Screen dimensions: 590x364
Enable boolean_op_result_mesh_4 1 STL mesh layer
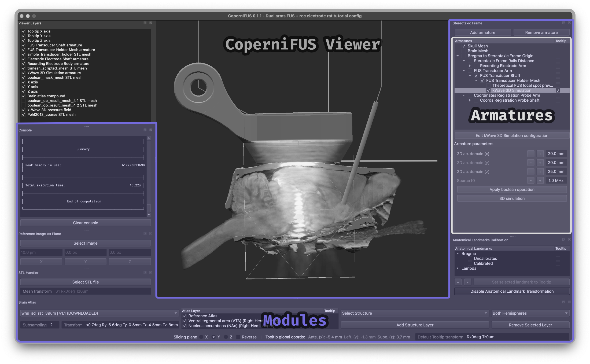coord(23,101)
